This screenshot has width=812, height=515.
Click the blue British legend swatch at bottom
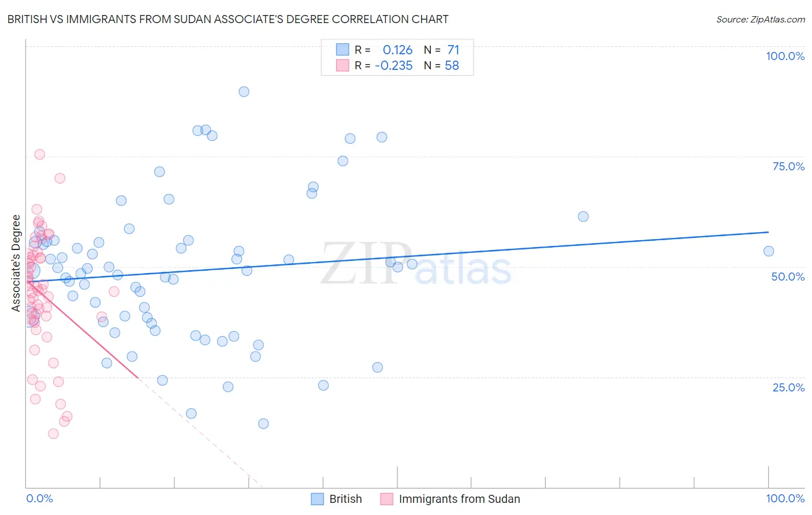tap(317, 499)
